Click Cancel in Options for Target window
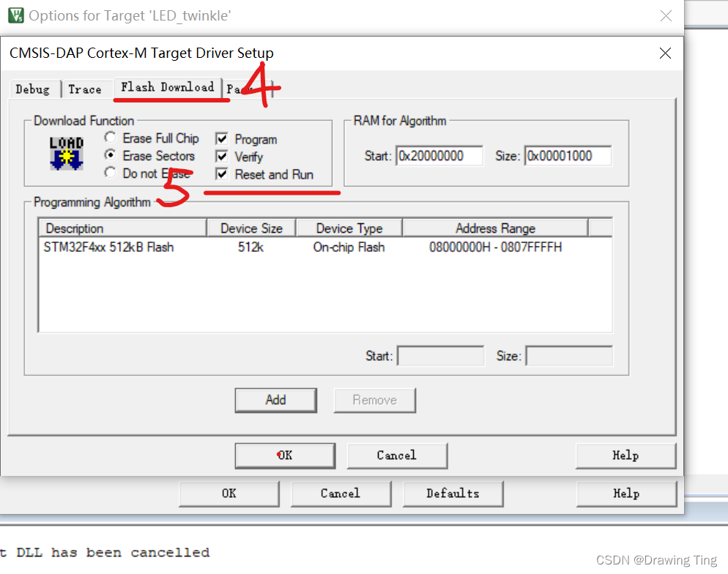 pos(341,493)
